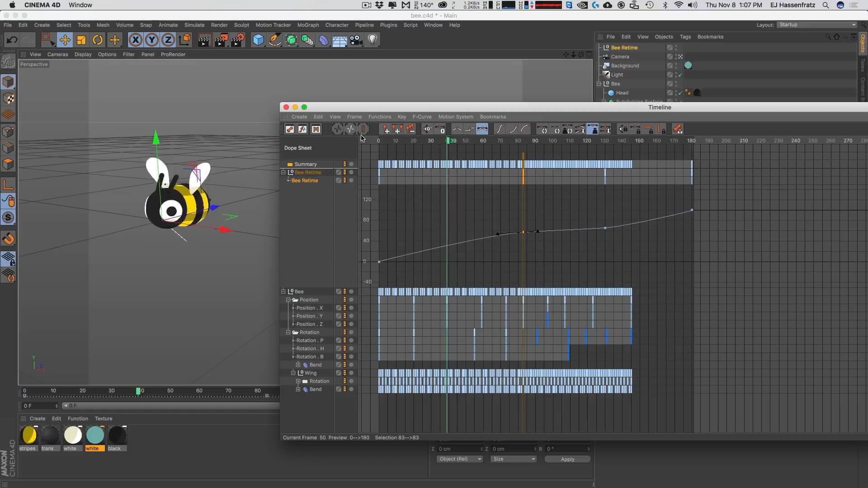Click the Cube primitive icon in the toolbar
This screenshot has height=488, width=868.
click(x=258, y=40)
